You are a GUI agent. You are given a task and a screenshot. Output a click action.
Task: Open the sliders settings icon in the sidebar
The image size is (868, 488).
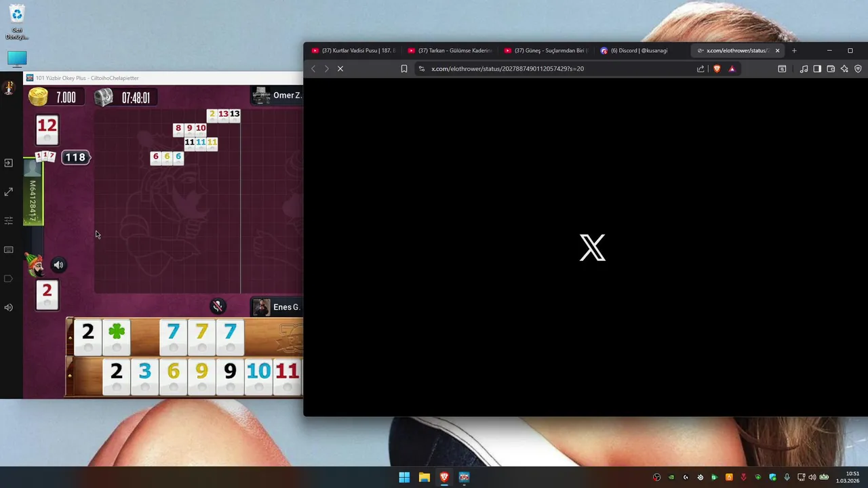click(8, 221)
